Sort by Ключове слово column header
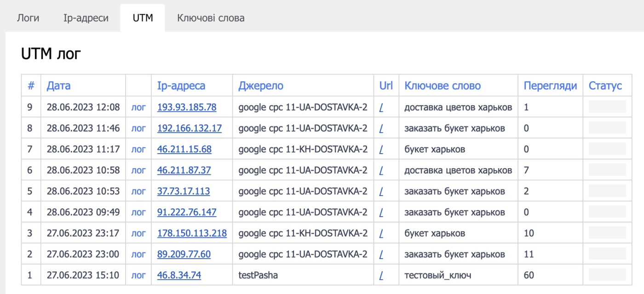Viewport: 644px width, 294px height. point(443,86)
